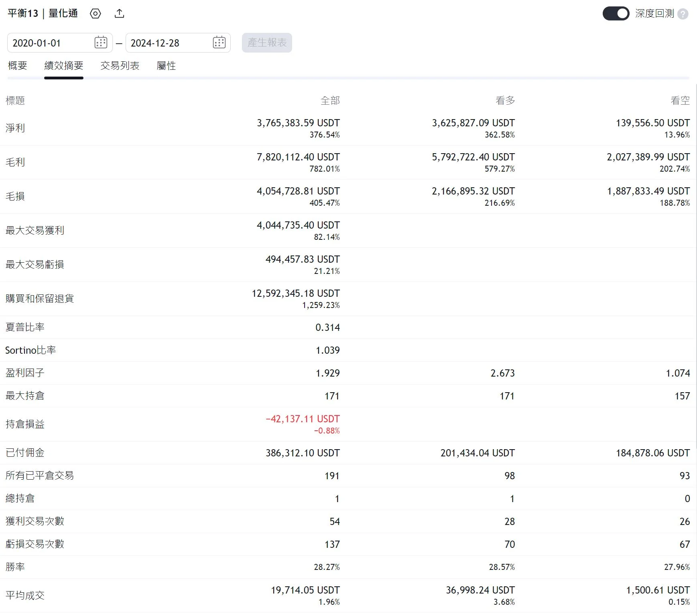
Task: Click long profit factor 2.673
Action: point(502,373)
